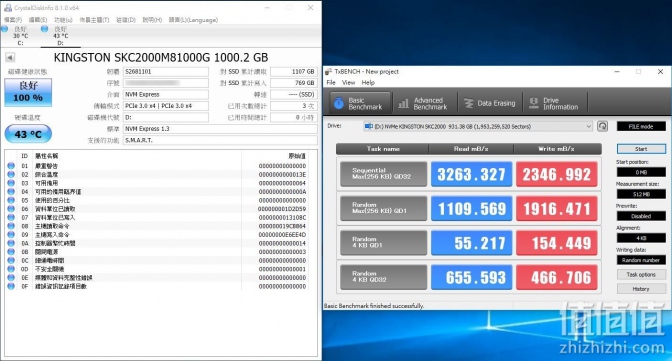Click the CrystalDiskInfo title bar app icon
This screenshot has height=361, width=672.
[x=8, y=8]
